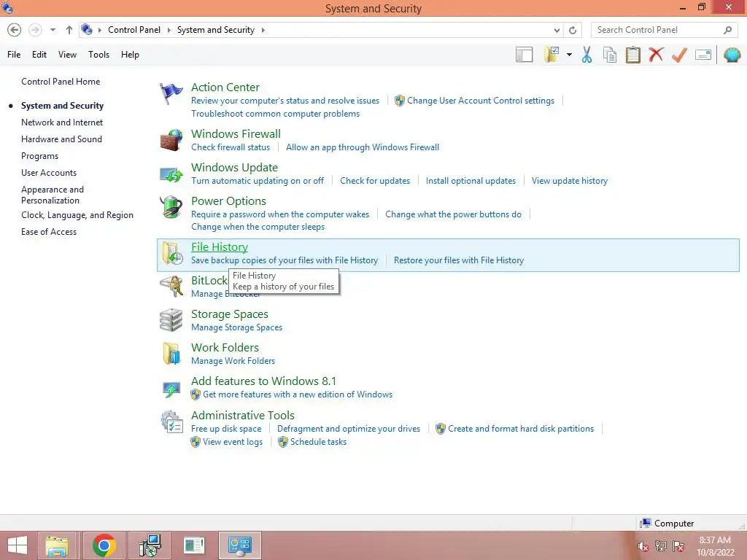The height and width of the screenshot is (560, 747).
Task: Click the folder options toolbar icon
Action: (x=551, y=55)
